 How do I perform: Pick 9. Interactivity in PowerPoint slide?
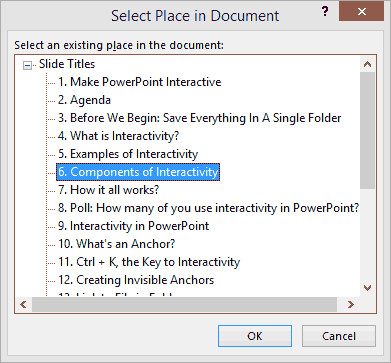click(x=133, y=226)
